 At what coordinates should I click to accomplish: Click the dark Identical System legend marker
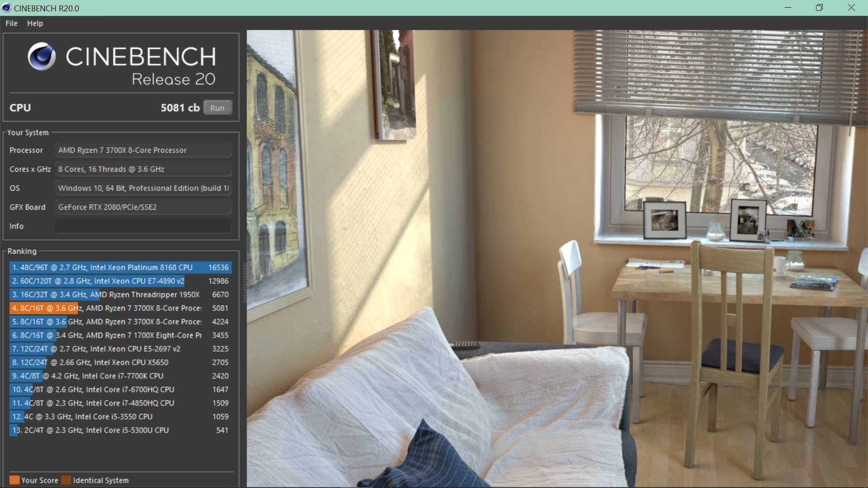click(67, 480)
